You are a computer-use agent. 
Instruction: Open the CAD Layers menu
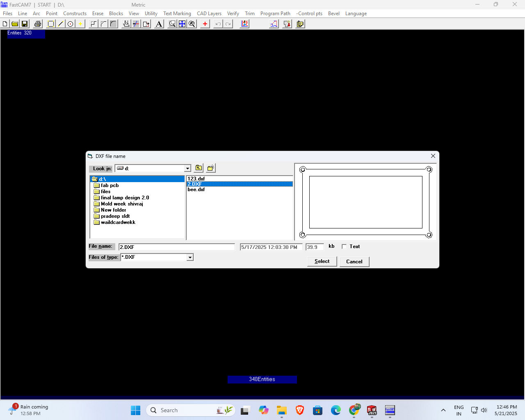[209, 14]
